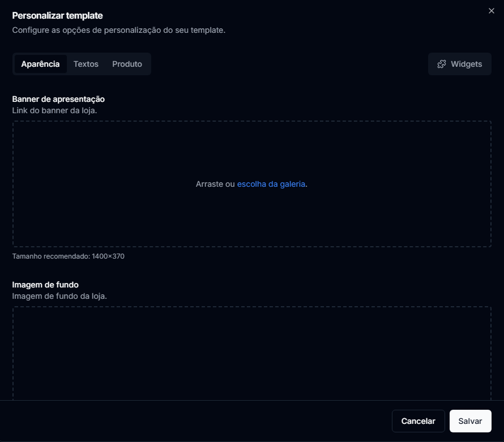Click the 'Imagem de fundo da loja.' description
This screenshot has height=442, width=504.
(59, 296)
